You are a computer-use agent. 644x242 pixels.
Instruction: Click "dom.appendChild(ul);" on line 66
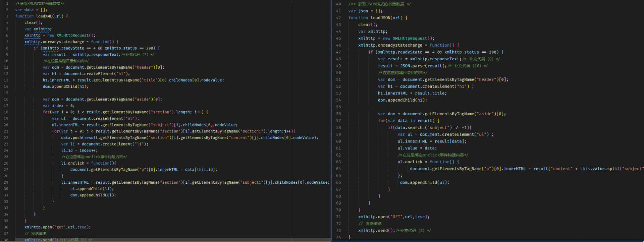coord(425,182)
